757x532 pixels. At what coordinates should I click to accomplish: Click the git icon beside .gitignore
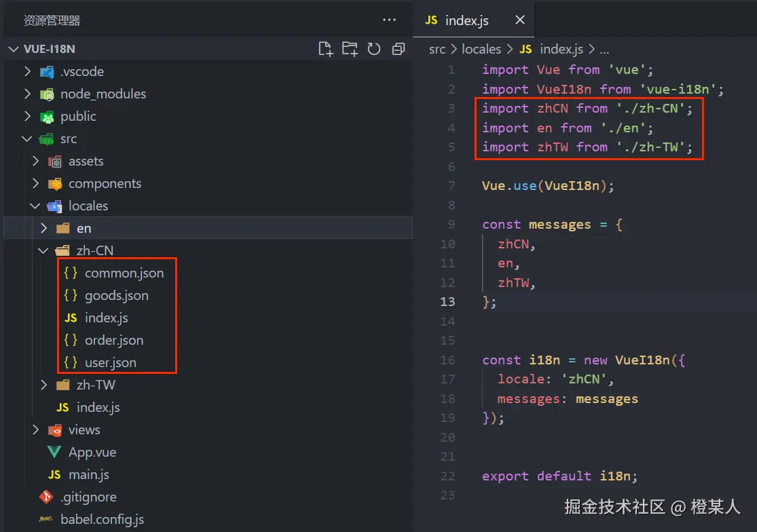(46, 497)
